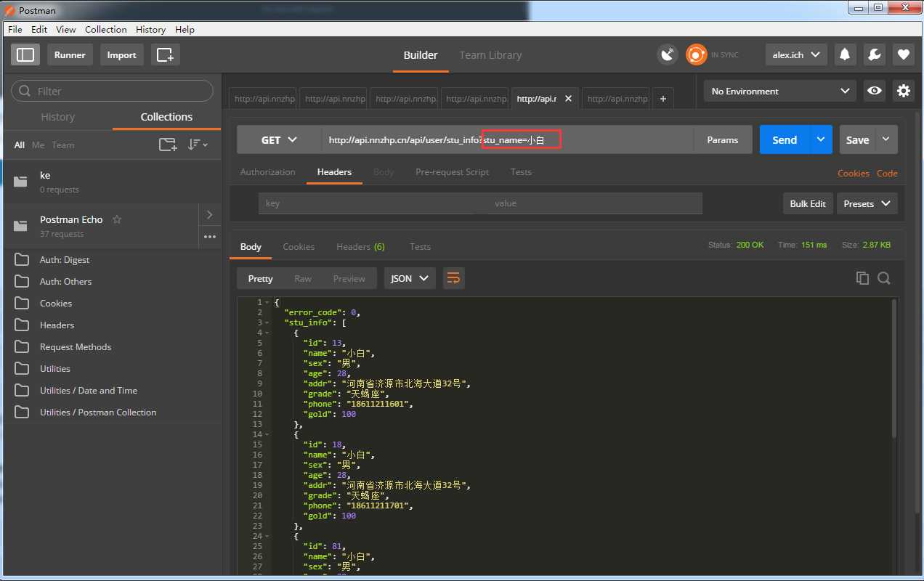Open the History menu
The width and height of the screenshot is (924, 581).
click(x=150, y=29)
